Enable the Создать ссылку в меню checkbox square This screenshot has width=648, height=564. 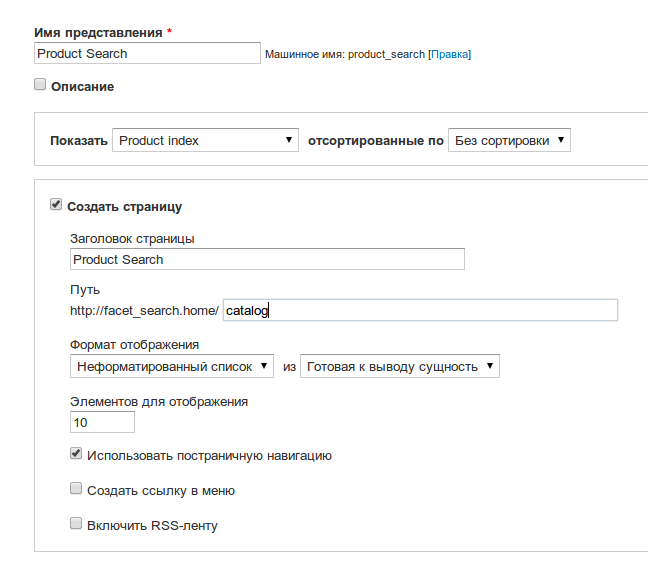[x=76, y=488]
